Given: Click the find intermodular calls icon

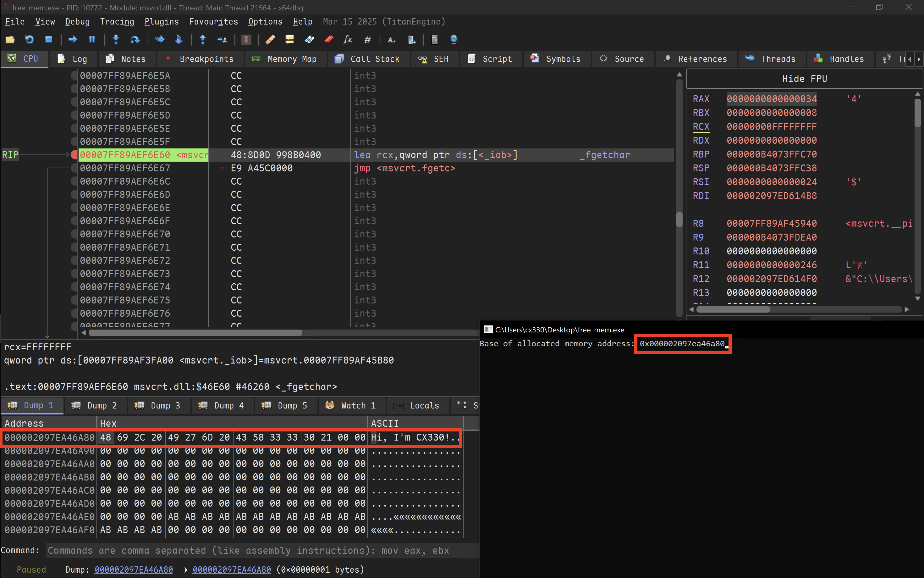Looking at the screenshot, I should [411, 39].
